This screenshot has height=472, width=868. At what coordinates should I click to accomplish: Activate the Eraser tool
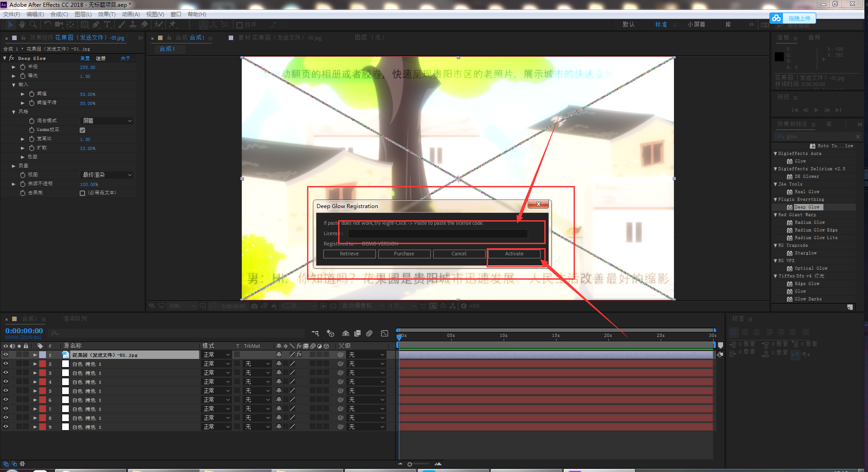(x=144, y=25)
